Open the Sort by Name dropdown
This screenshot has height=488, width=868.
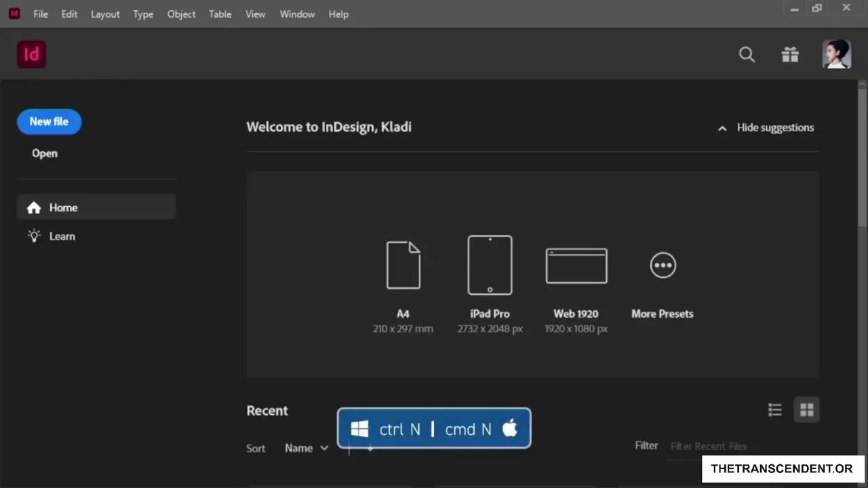pyautogui.click(x=307, y=448)
